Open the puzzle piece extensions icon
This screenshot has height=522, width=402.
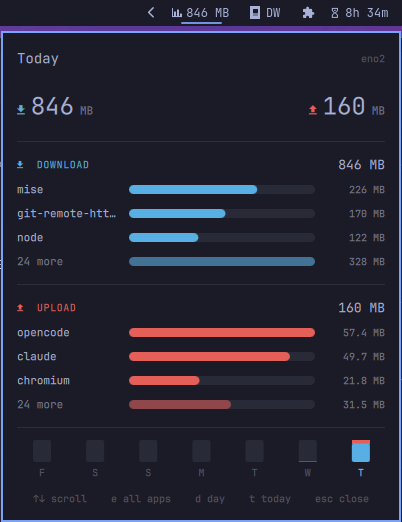click(x=308, y=13)
